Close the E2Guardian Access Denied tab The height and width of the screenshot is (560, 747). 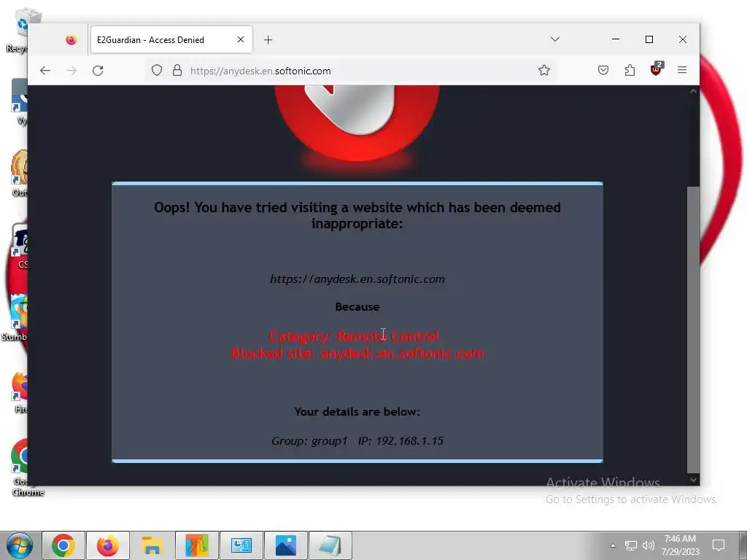click(x=241, y=39)
